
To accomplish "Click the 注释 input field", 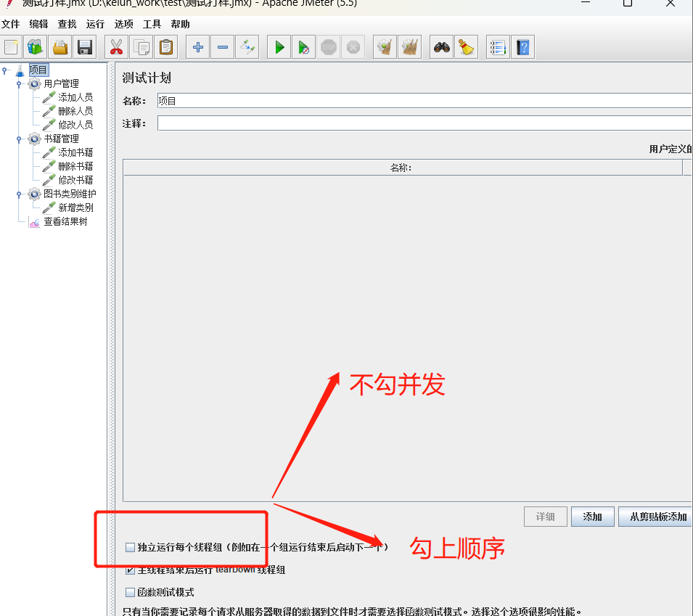I will [425, 123].
